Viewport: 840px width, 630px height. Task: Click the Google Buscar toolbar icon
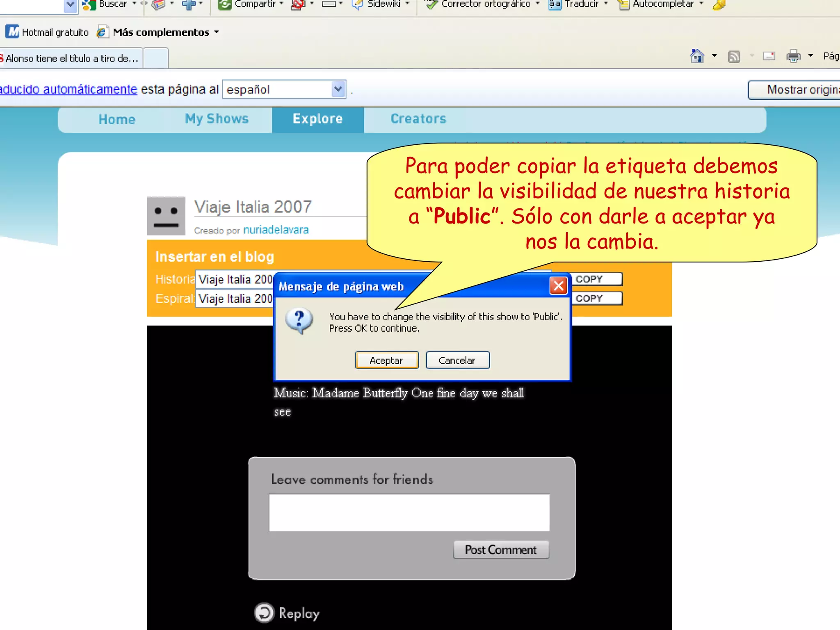89,4
